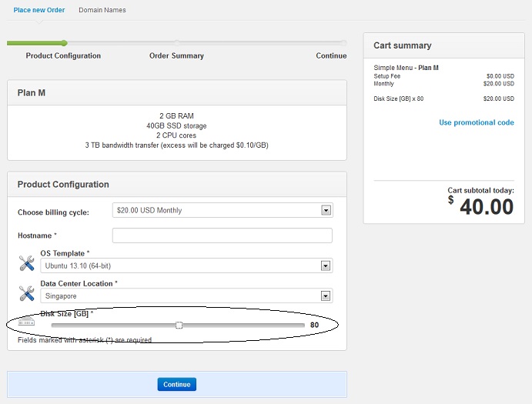532x404 pixels.
Task: Click the wrench icon beside Data Center Location
Action: 26,292
